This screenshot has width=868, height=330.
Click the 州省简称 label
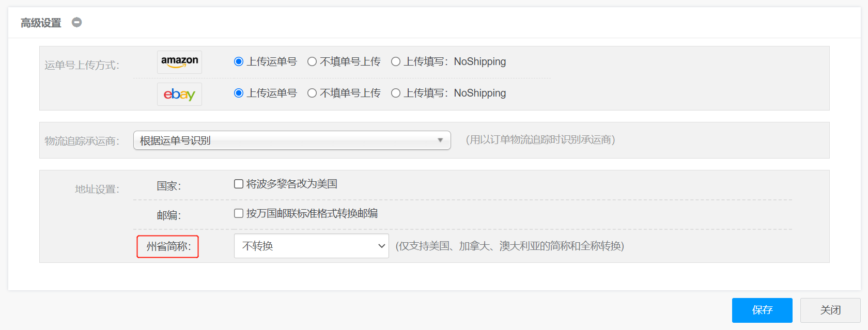(168, 246)
